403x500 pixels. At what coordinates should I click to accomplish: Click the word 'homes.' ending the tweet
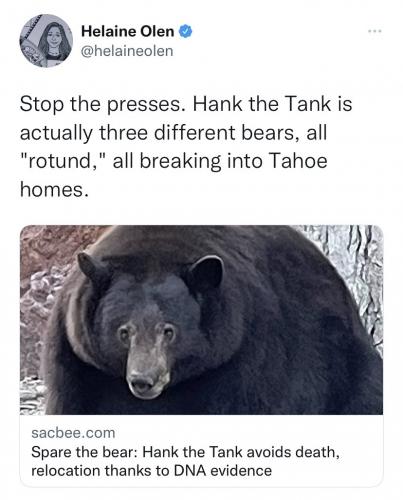(54, 190)
